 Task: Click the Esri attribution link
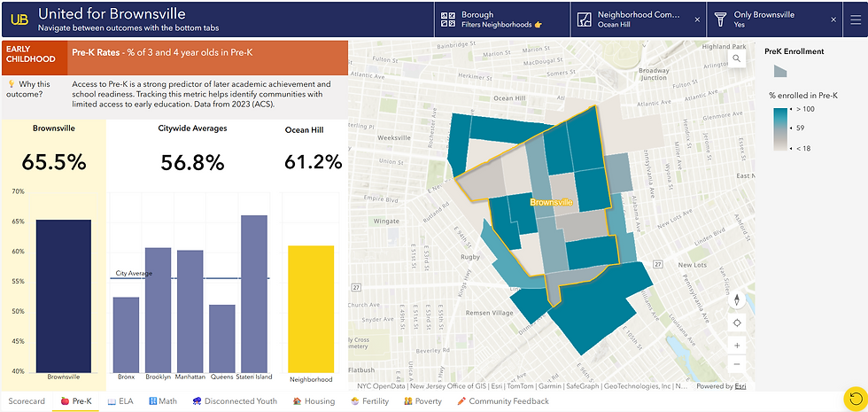pos(740,386)
